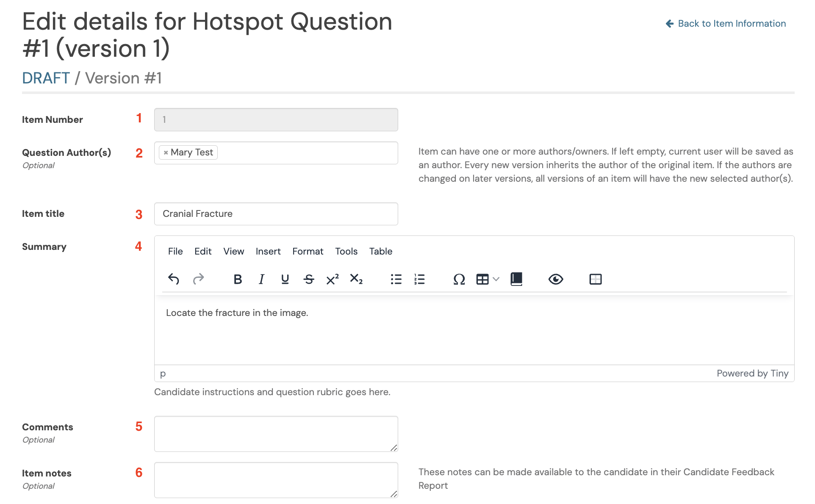
Task: Toggle the Preview eye icon
Action: tap(556, 279)
